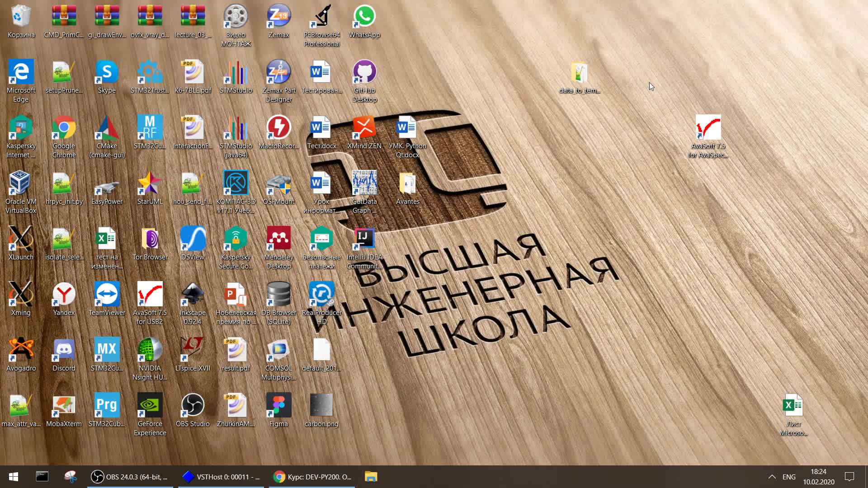Select the NVIDIA Nsight HUD shortcut
Viewport: 868px width, 488px height.
[x=150, y=359]
